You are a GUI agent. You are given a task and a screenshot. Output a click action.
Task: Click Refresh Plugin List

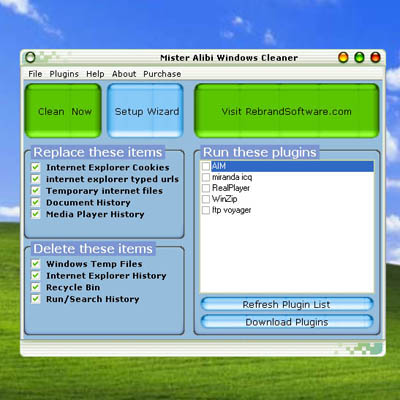coord(287,304)
